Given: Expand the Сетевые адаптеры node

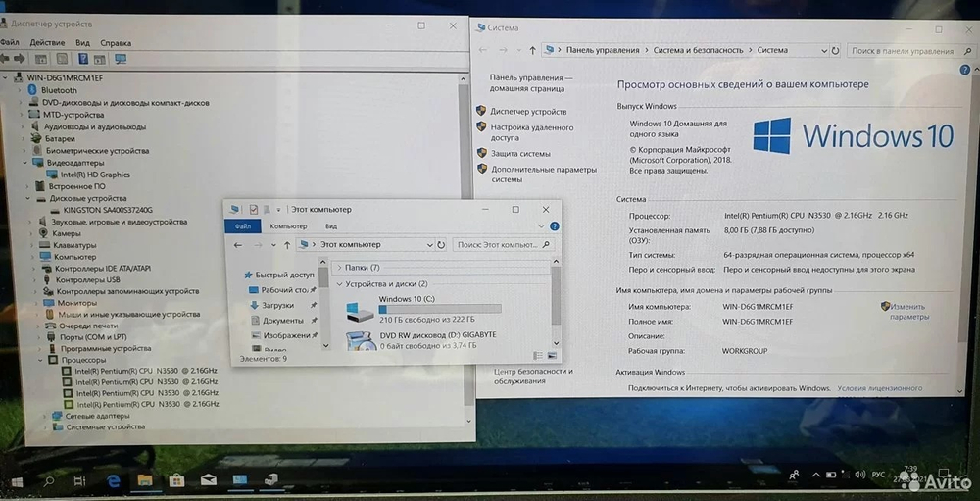Looking at the screenshot, I should pyautogui.click(x=44, y=416).
